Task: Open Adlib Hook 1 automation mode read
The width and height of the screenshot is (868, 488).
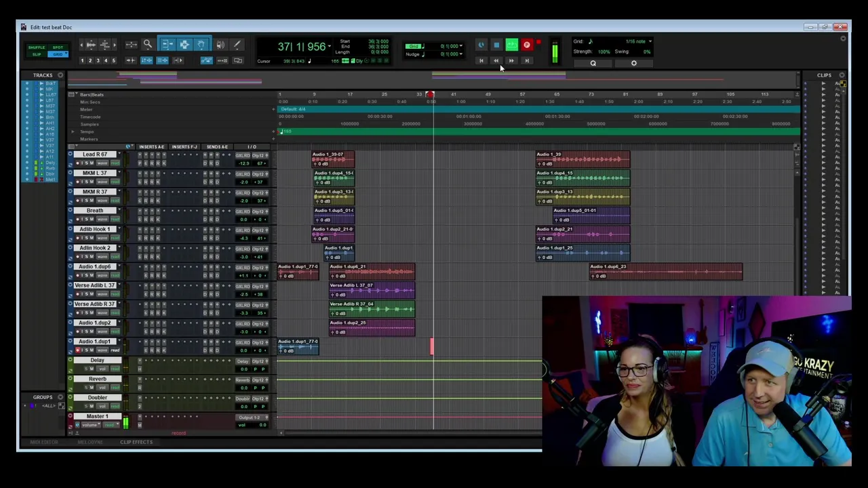Action: coord(115,239)
